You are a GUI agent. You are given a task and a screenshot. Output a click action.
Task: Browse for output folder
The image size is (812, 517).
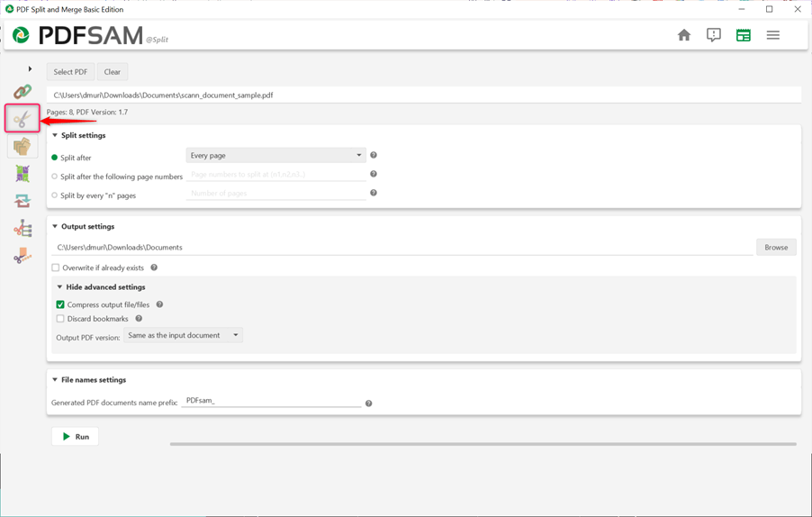(x=776, y=247)
